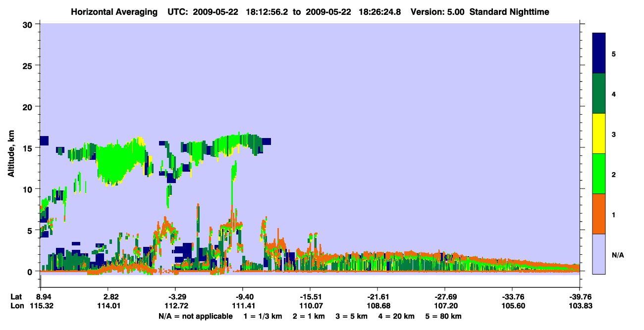Click the bright green level 2 color swatch
This screenshot has height=330, width=644.
(x=599, y=174)
